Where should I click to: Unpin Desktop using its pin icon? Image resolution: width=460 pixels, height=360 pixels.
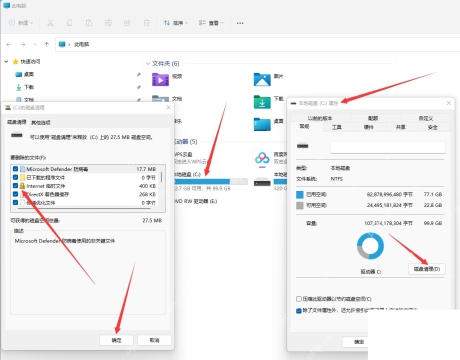pos(138,75)
